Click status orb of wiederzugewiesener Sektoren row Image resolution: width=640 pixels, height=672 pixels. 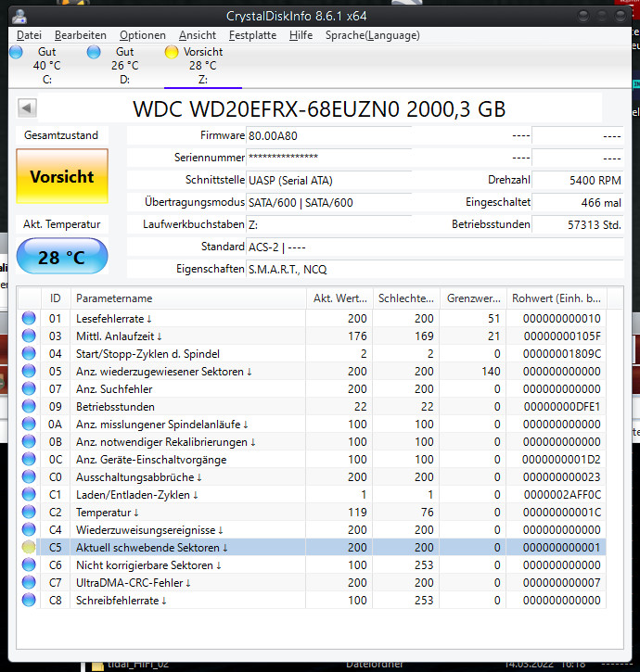(x=29, y=371)
